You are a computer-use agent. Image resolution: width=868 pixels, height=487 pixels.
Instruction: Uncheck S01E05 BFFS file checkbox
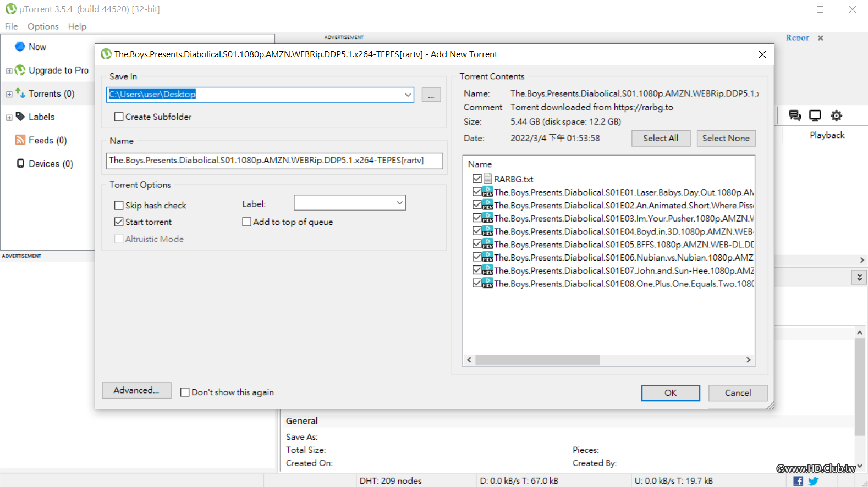coord(477,244)
